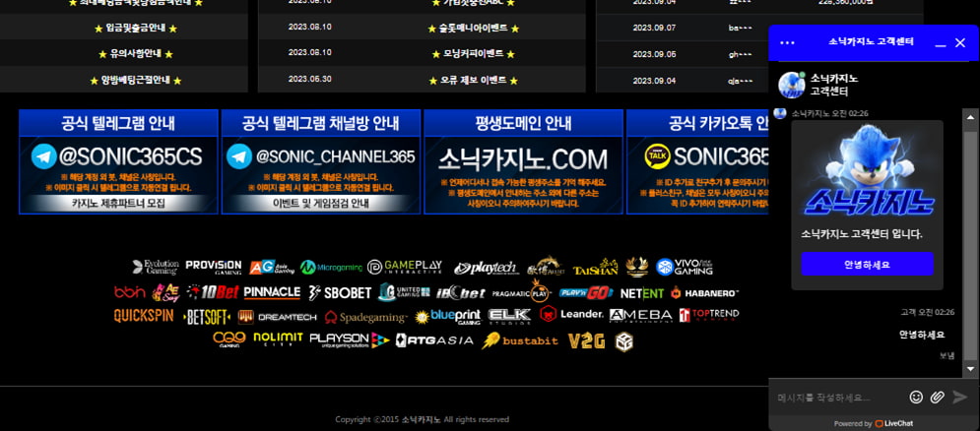Minimize the 소닉카지노 고객센터 chat window
This screenshot has width=980, height=431.
pyautogui.click(x=940, y=43)
